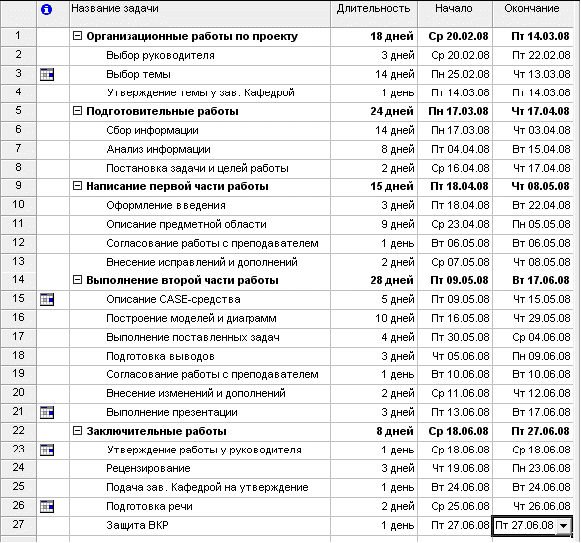
Task: Collapse Написание первой части работы group
Action: click(77, 186)
